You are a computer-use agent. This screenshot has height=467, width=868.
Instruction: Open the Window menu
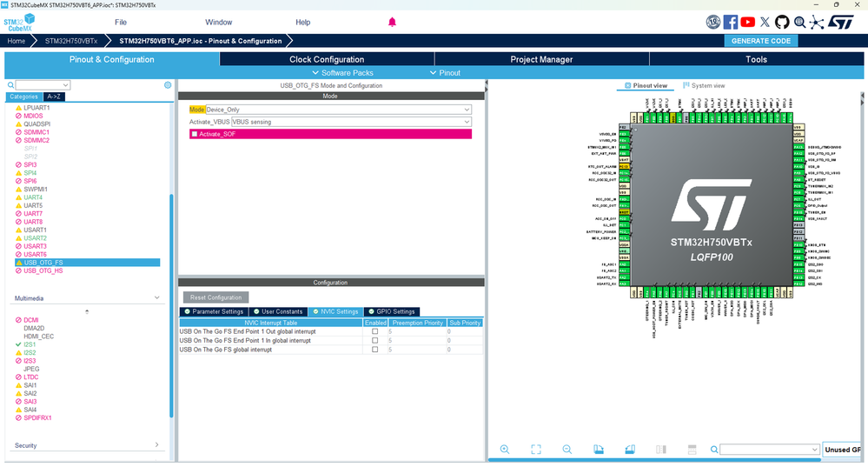coord(219,22)
